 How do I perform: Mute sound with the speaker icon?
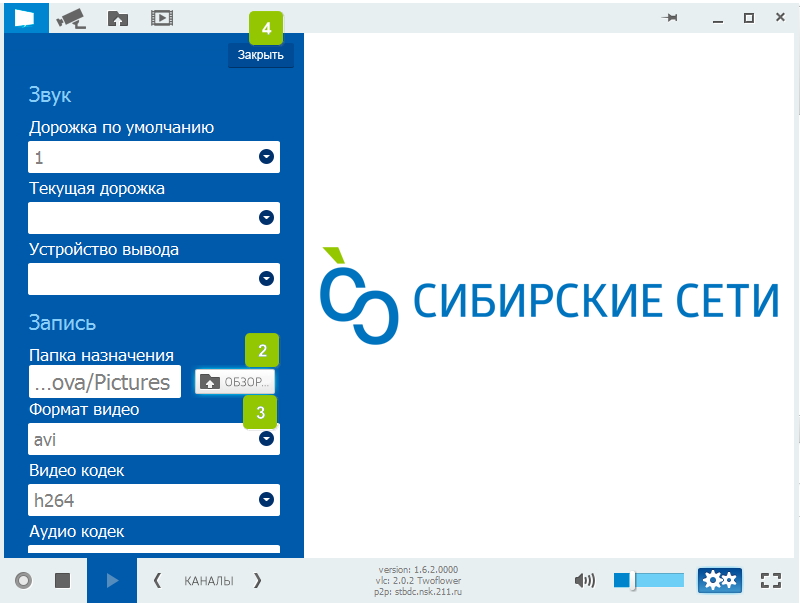click(x=585, y=581)
